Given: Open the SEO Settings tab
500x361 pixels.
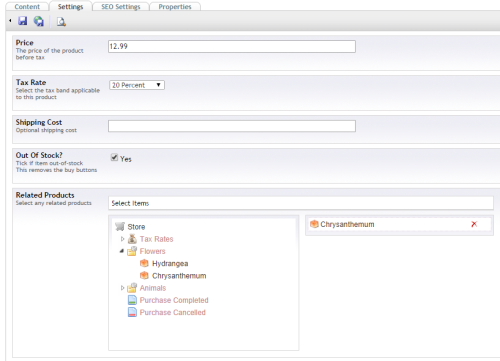Looking at the screenshot, I should 121,7.
